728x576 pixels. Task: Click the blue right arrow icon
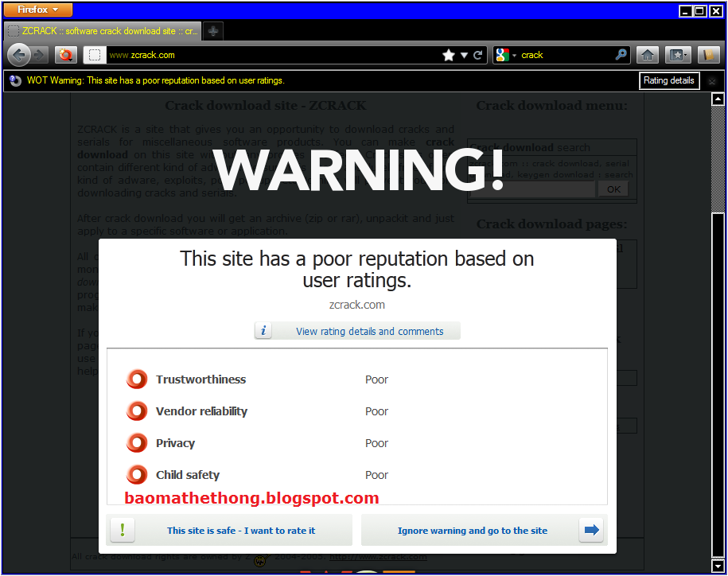pyautogui.click(x=591, y=530)
